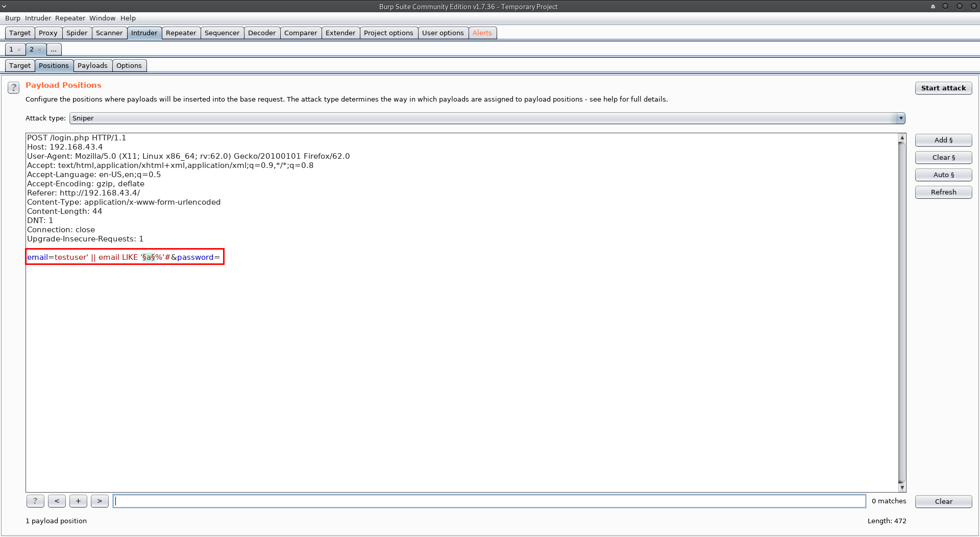This screenshot has width=980, height=537.
Task: Click the DNT: 1 header line
Action: (40, 221)
